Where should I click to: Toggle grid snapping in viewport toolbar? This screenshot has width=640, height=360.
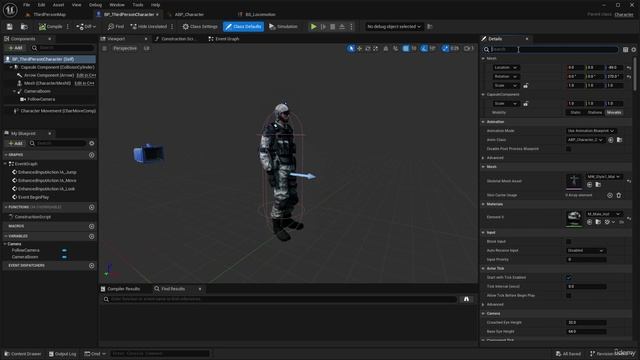point(406,49)
